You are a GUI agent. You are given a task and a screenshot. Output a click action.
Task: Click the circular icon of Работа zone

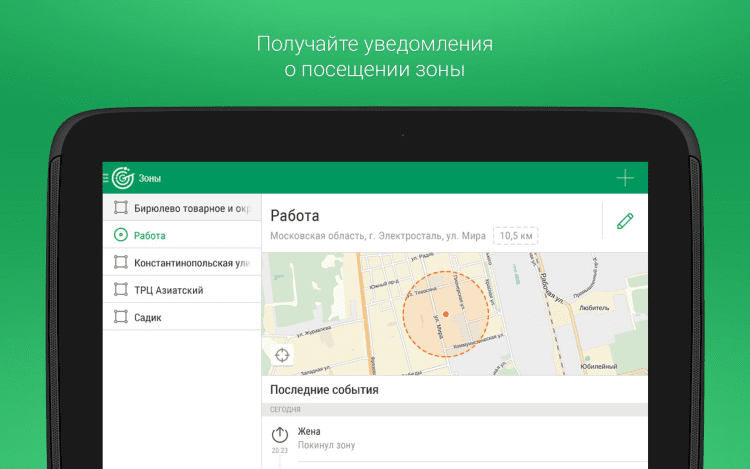point(121,235)
